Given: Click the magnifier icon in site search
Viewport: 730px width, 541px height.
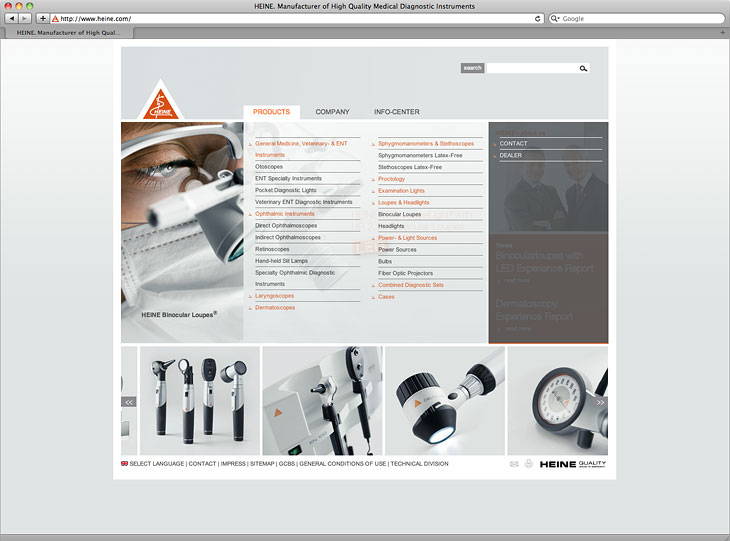Looking at the screenshot, I should point(583,68).
